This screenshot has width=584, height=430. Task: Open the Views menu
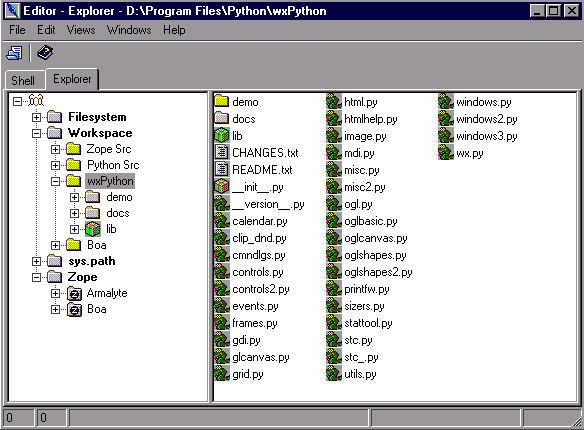(x=81, y=30)
